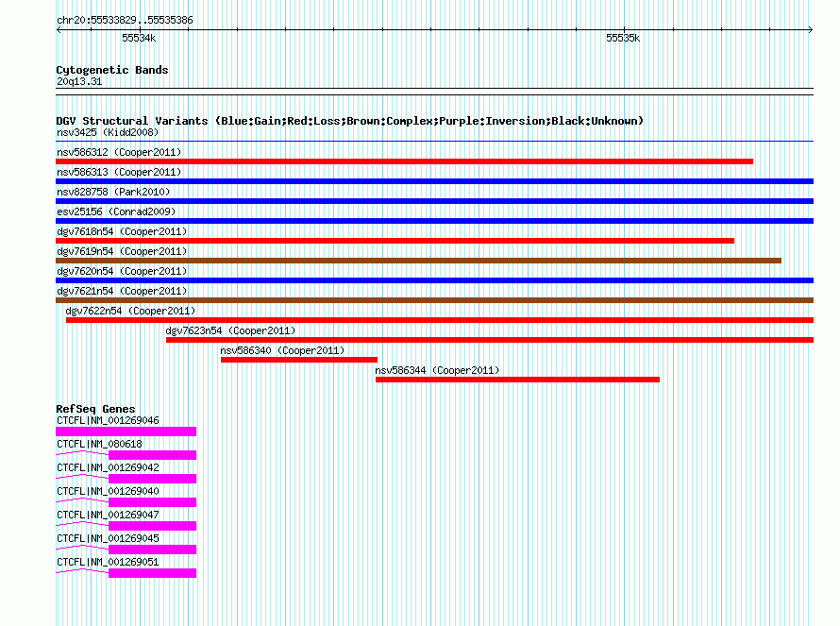The image size is (840, 626).
Task: Click nsv586344 (Cooper2011) label
Action: (437, 370)
